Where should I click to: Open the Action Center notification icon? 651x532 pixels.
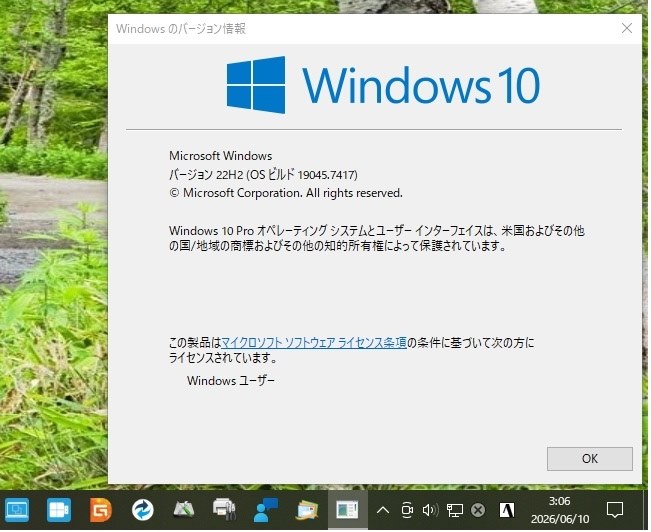point(616,511)
